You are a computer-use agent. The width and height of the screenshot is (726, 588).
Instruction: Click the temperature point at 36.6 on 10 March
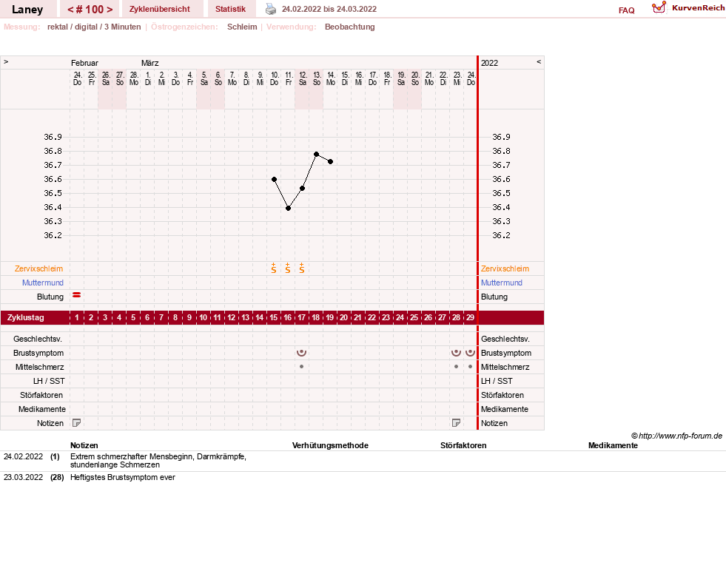[274, 179]
